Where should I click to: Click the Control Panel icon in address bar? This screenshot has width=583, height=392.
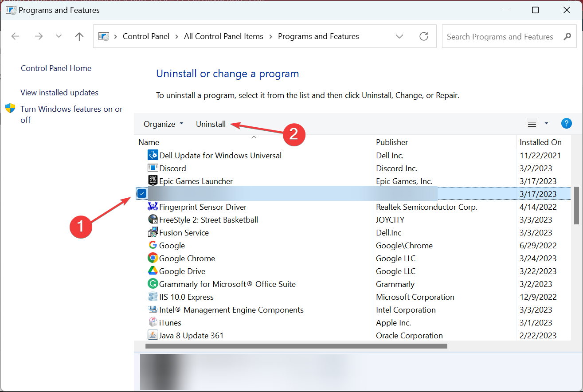click(103, 36)
